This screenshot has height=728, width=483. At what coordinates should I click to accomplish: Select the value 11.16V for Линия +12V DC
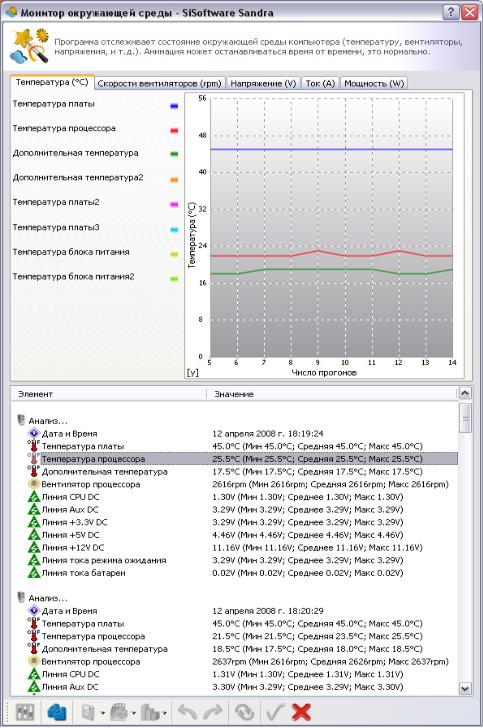coord(317,547)
